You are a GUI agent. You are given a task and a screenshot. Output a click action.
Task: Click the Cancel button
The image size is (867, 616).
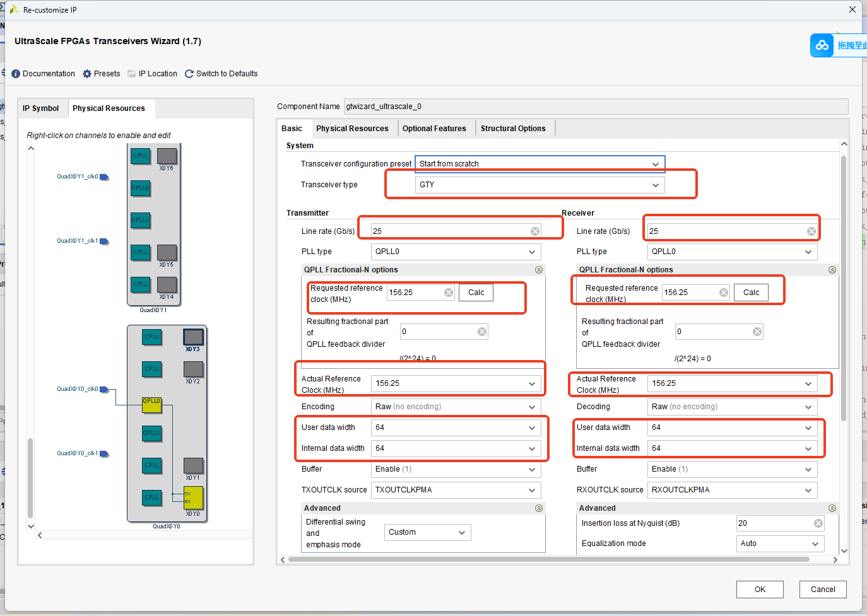[823, 590]
